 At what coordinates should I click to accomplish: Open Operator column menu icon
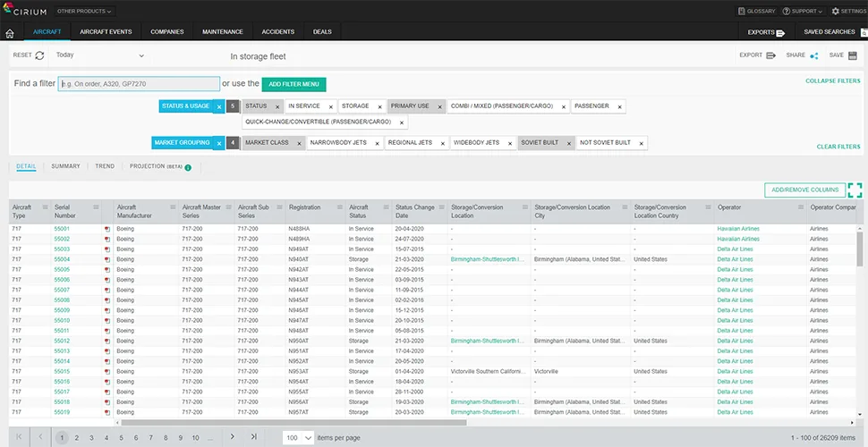pos(801,207)
